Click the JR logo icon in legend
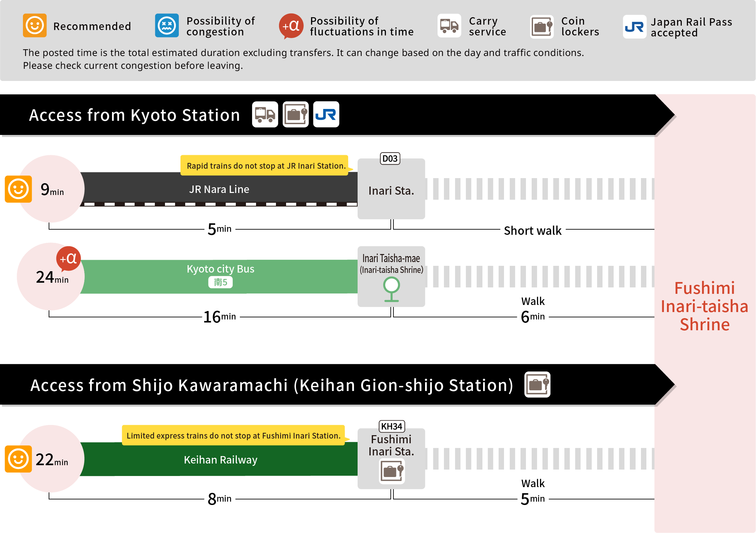Image resolution: width=756 pixels, height=533 pixels. [635, 27]
